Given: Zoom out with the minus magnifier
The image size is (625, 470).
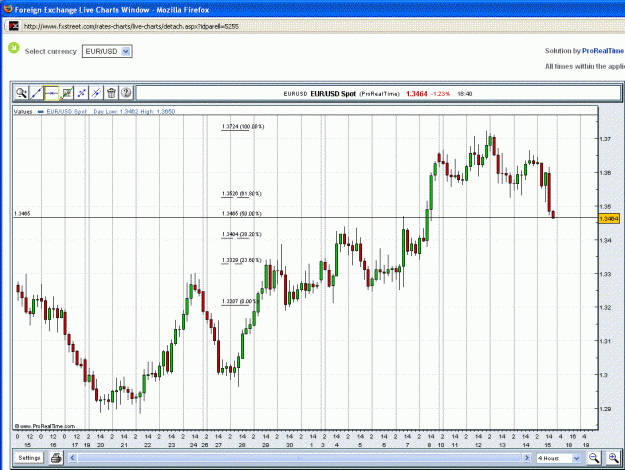Looking at the screenshot, I should 594,458.
